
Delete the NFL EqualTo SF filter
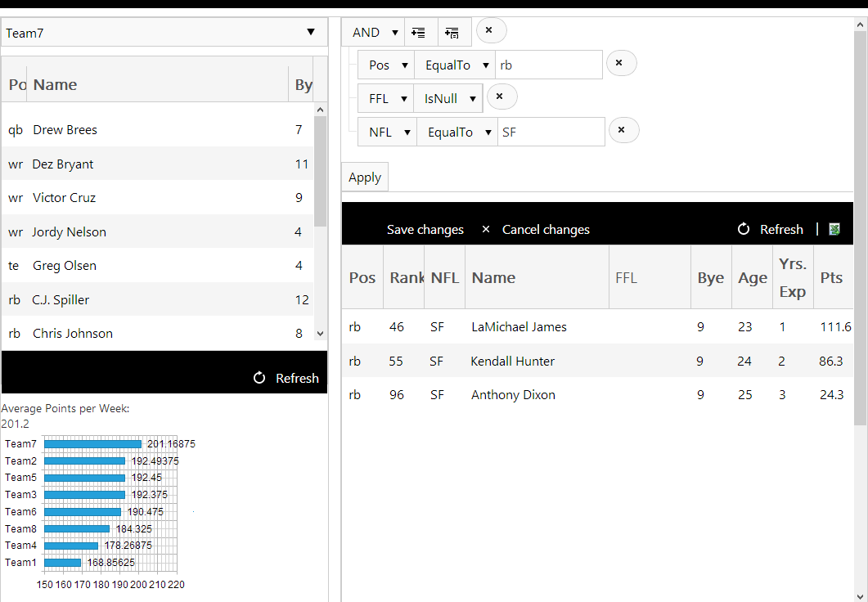point(622,130)
